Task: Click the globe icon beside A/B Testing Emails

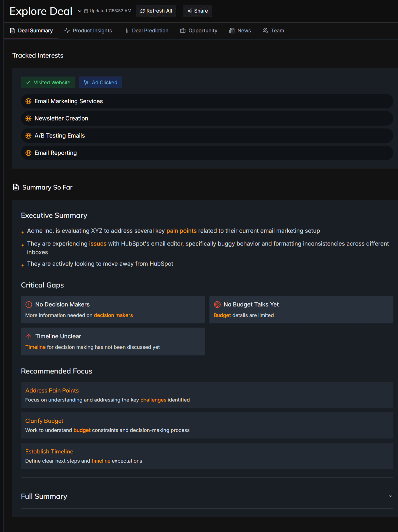Action: point(28,136)
